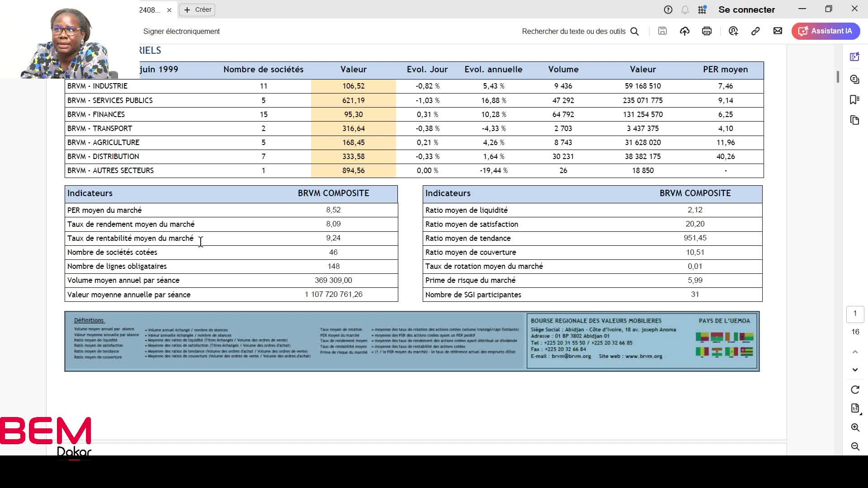Go to next page with down chevron
The height and width of the screenshot is (488, 868).
pos(855,370)
